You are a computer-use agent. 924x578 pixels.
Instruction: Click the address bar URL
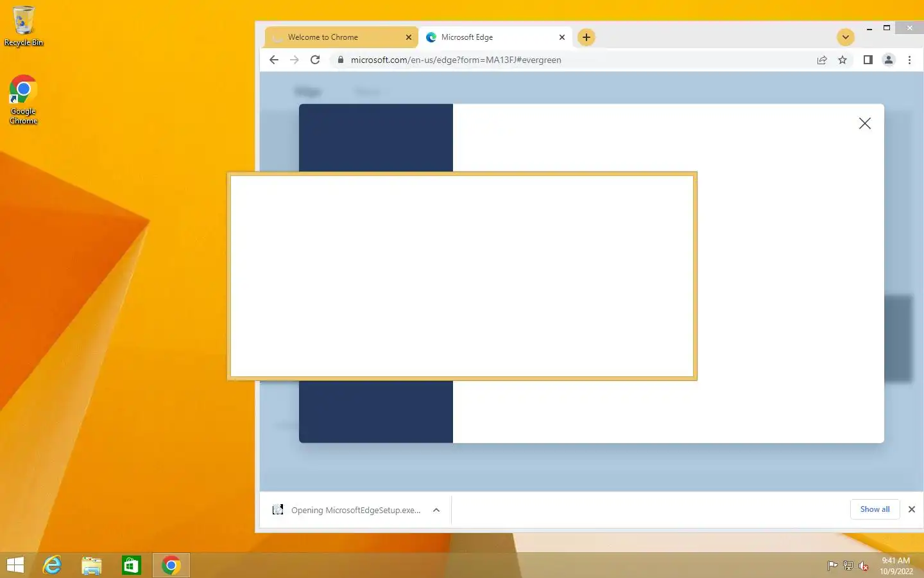coord(456,60)
